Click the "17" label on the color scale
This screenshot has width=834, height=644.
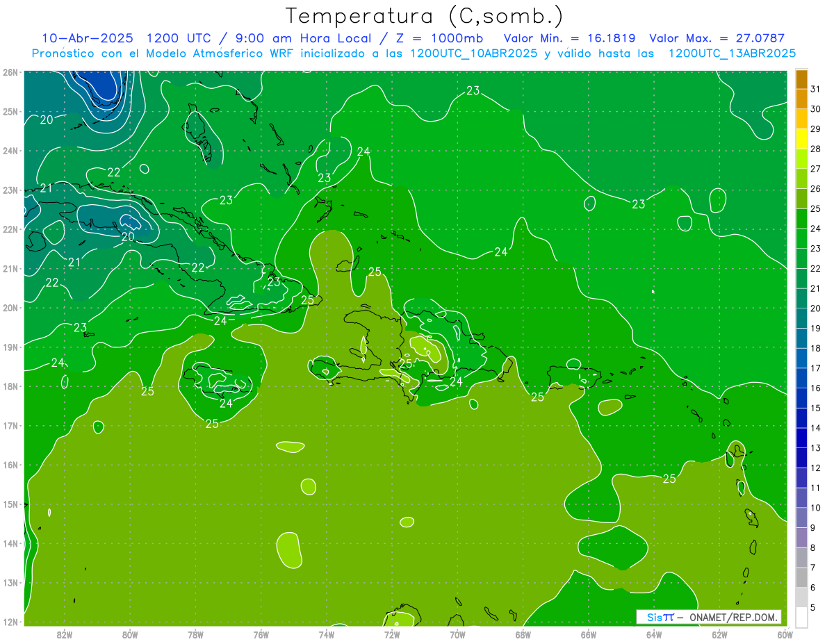click(816, 368)
